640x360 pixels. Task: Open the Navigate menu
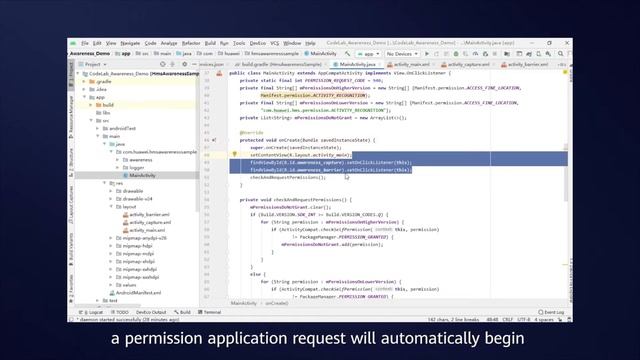click(130, 43)
